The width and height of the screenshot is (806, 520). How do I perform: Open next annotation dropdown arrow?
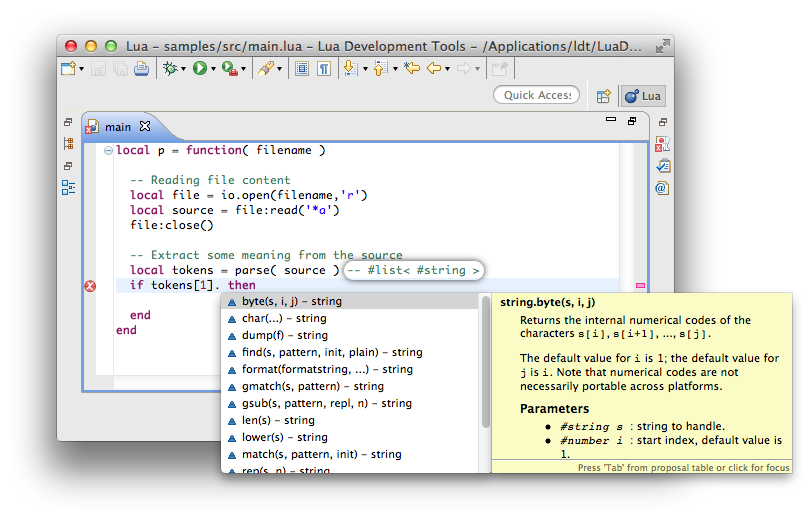[365, 69]
